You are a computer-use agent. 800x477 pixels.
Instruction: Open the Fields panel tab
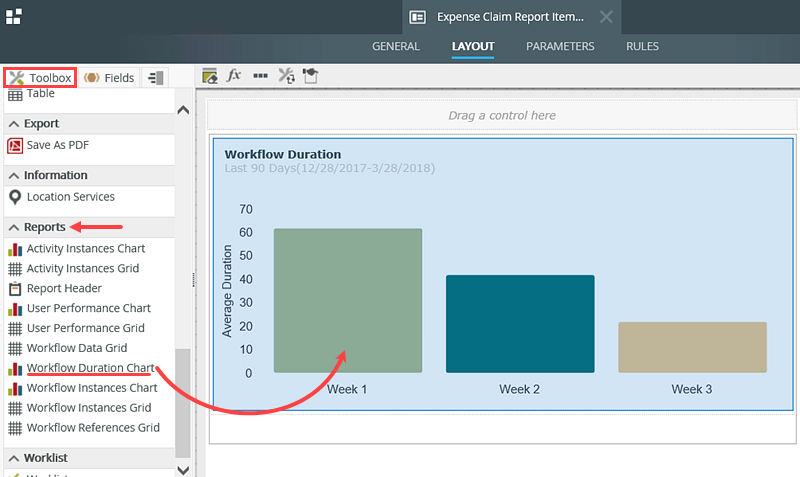109,78
